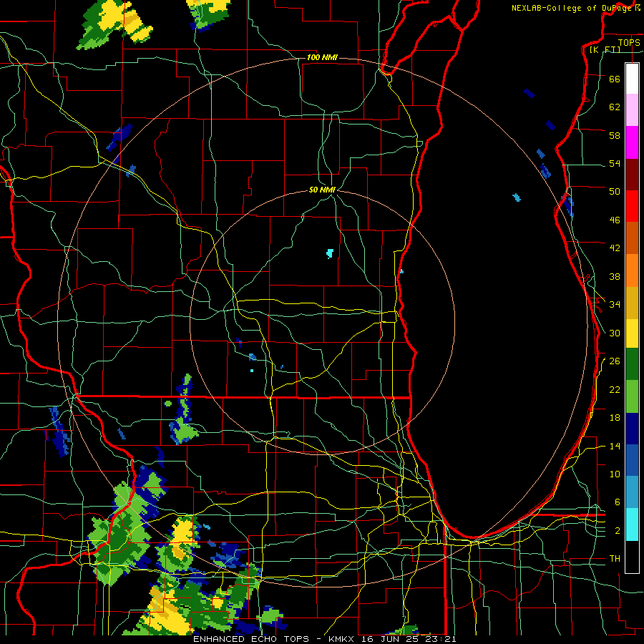Click the '42' legend value label

click(x=615, y=248)
